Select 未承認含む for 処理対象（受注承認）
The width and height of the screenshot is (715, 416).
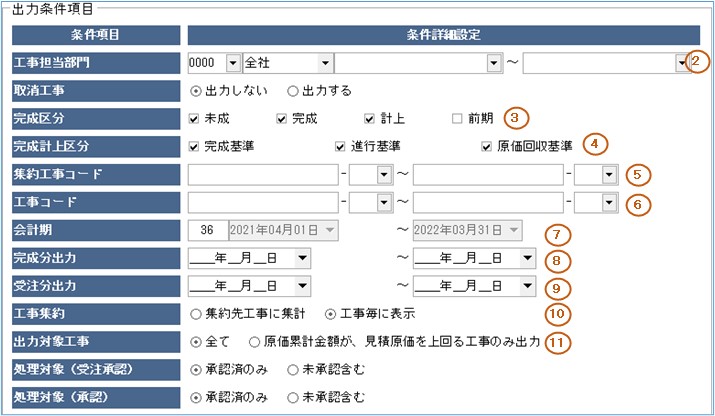[293, 369]
